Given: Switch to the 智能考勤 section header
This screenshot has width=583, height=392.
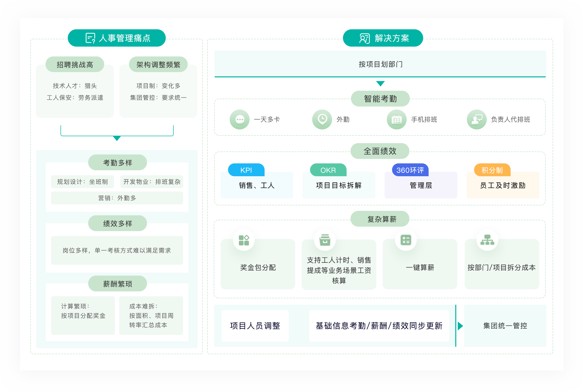Looking at the screenshot, I should pos(380,98).
